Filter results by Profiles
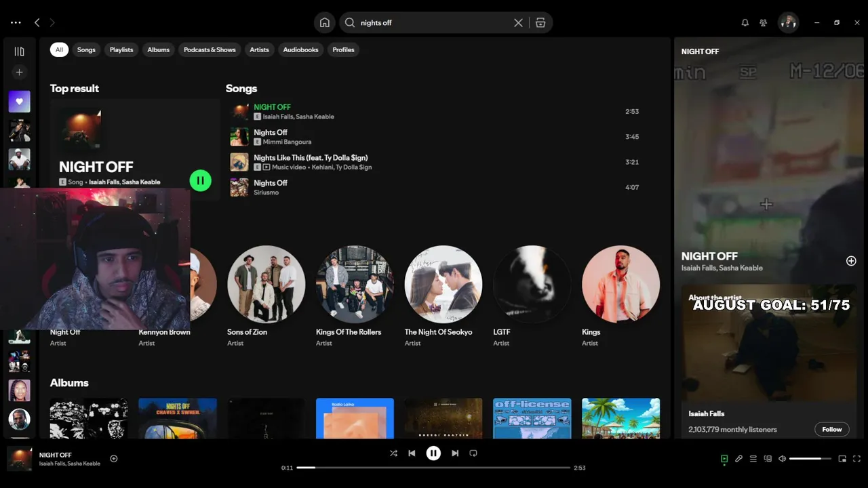The height and width of the screenshot is (488, 868). point(343,49)
